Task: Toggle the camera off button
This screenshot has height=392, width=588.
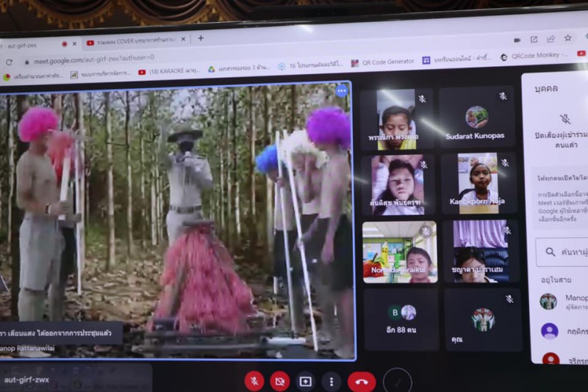Action: (x=279, y=380)
